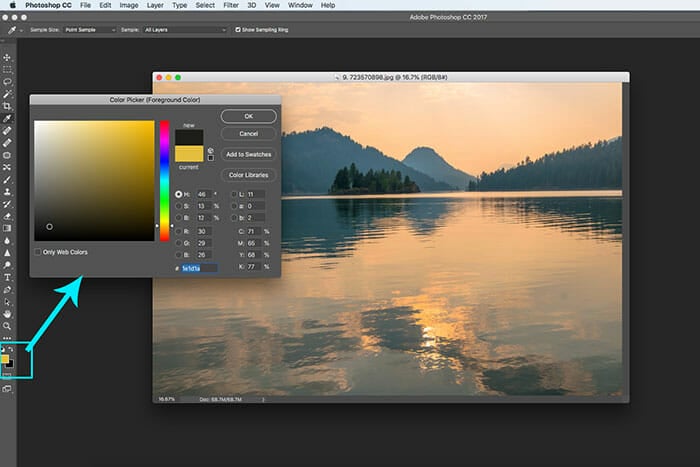
Task: Open Edit Toolbar three-dots icon
Action: click(x=7, y=338)
